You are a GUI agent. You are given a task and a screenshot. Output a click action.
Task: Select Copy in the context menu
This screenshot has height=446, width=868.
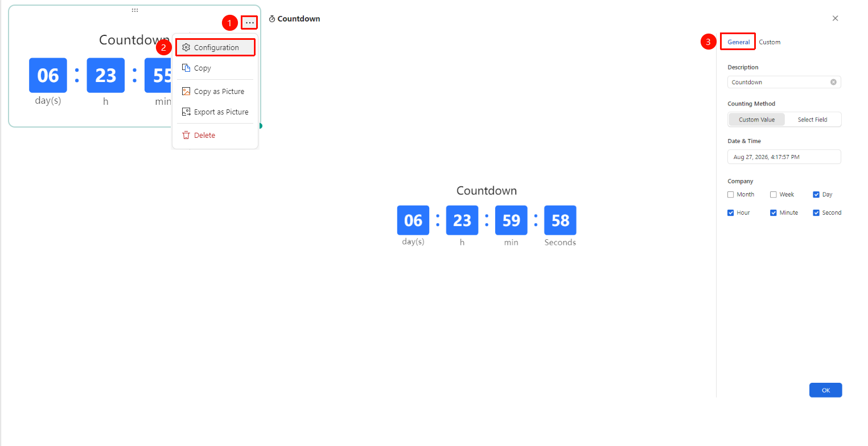pyautogui.click(x=215, y=68)
